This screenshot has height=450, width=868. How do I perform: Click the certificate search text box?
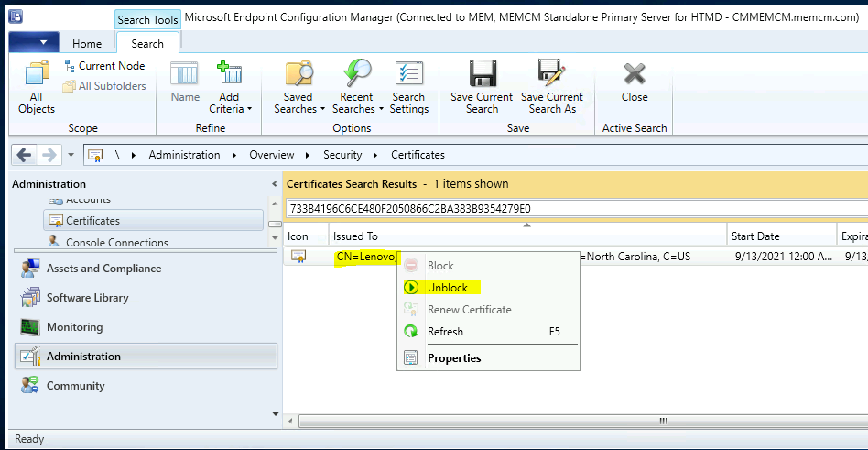(576, 209)
